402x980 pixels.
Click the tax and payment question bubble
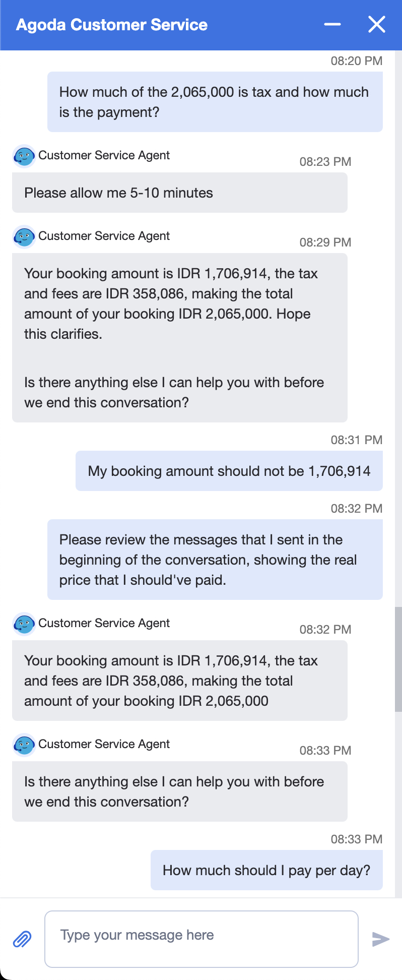pos(215,102)
